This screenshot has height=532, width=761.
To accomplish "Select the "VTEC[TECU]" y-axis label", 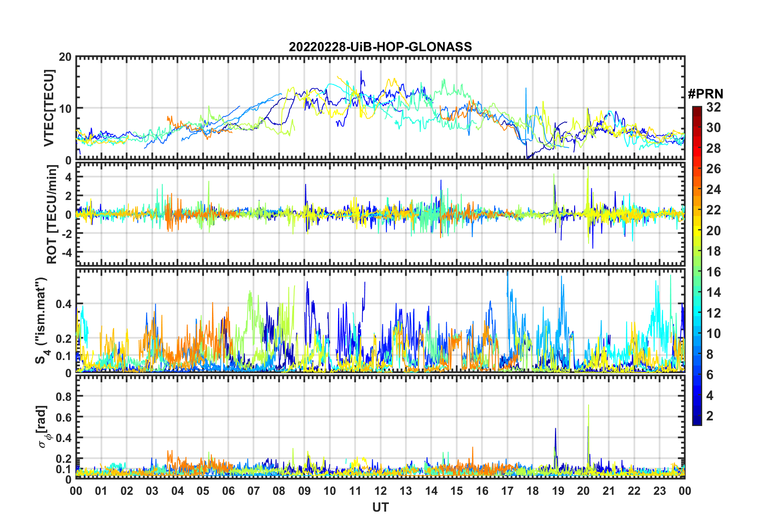I will click(49, 108).
